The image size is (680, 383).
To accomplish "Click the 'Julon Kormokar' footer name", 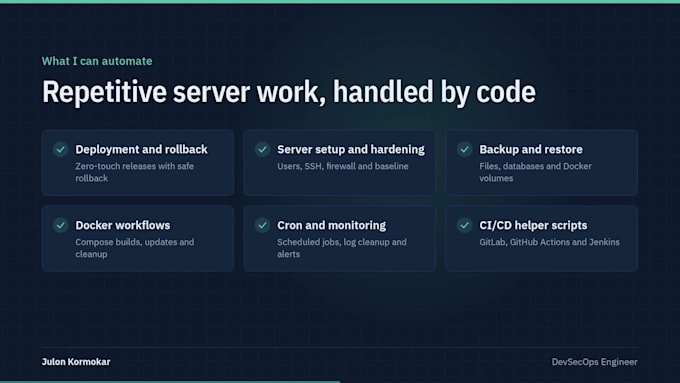I will (76, 362).
